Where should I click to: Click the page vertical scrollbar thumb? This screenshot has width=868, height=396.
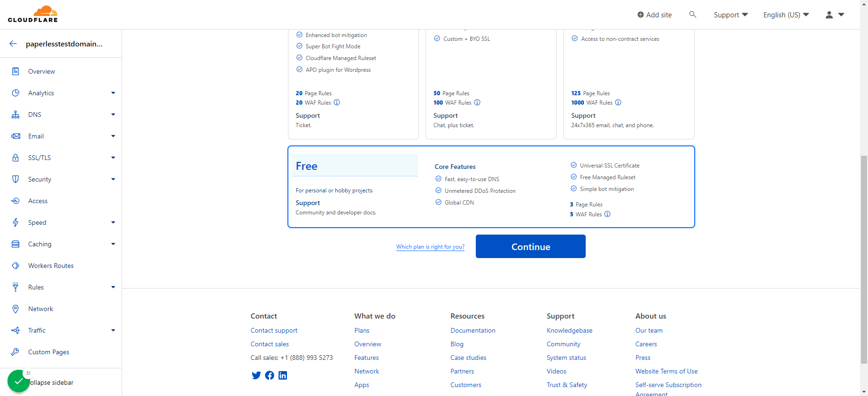(864, 259)
